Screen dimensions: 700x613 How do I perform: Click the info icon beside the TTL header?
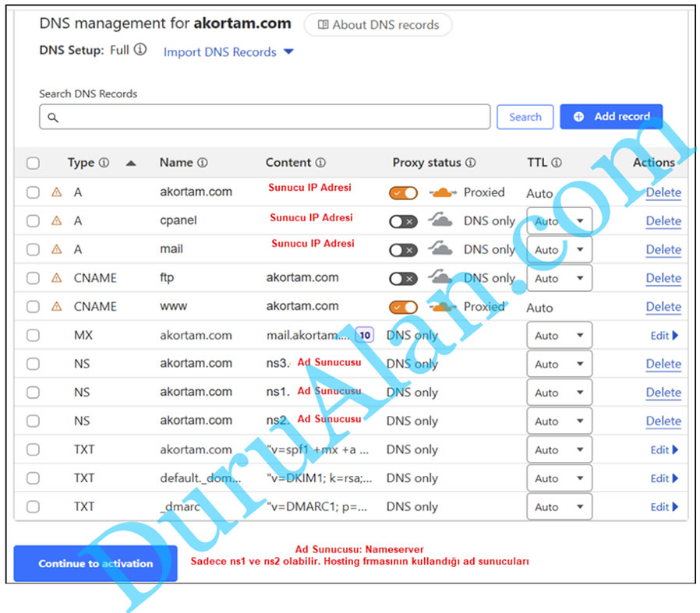(x=557, y=163)
